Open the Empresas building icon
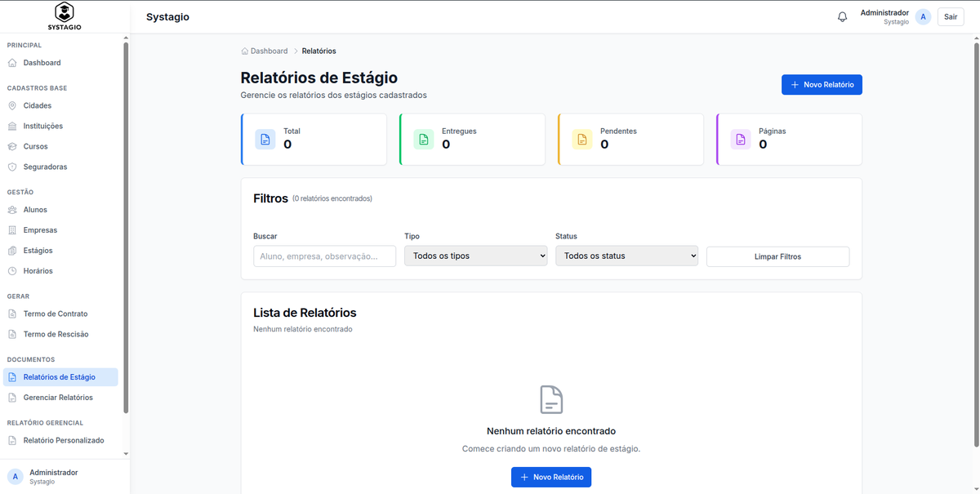The image size is (980, 494). coord(15,229)
